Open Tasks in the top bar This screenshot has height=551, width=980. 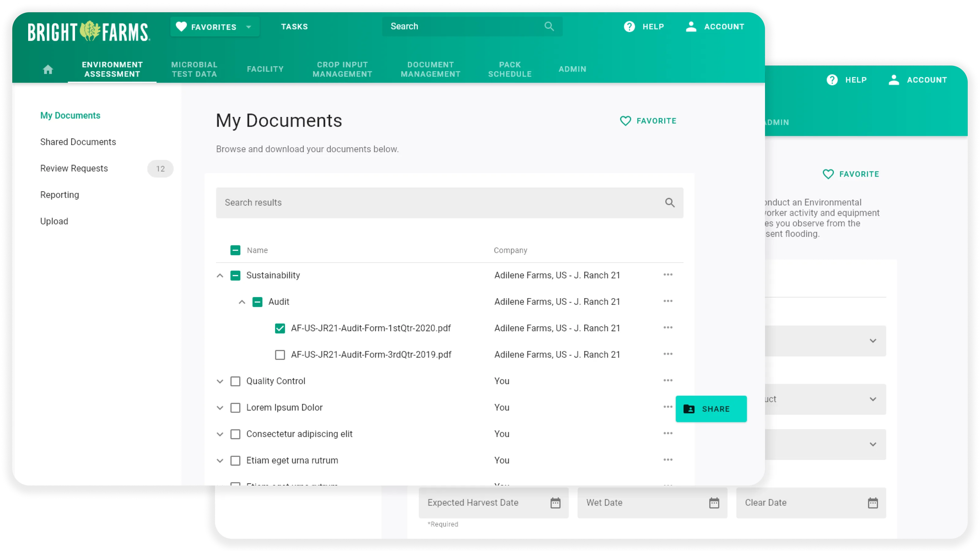click(x=294, y=27)
